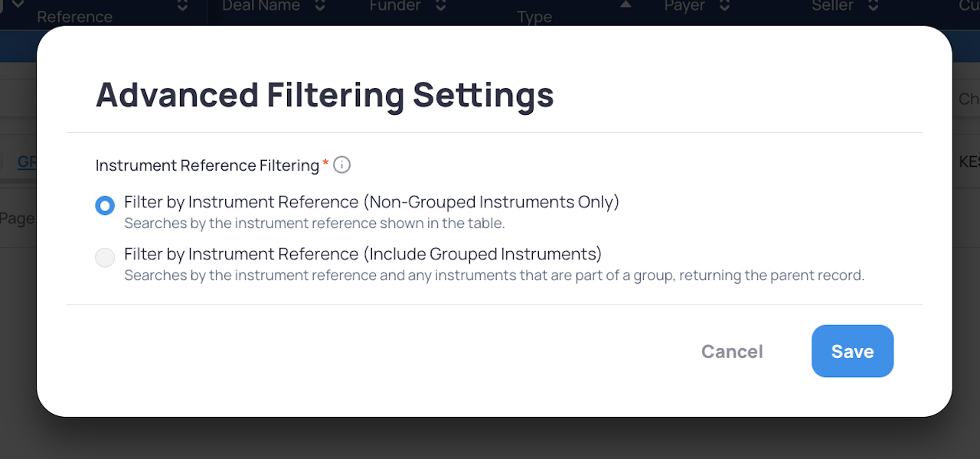Click the Save button
Image resolution: width=980 pixels, height=459 pixels.
852,351
